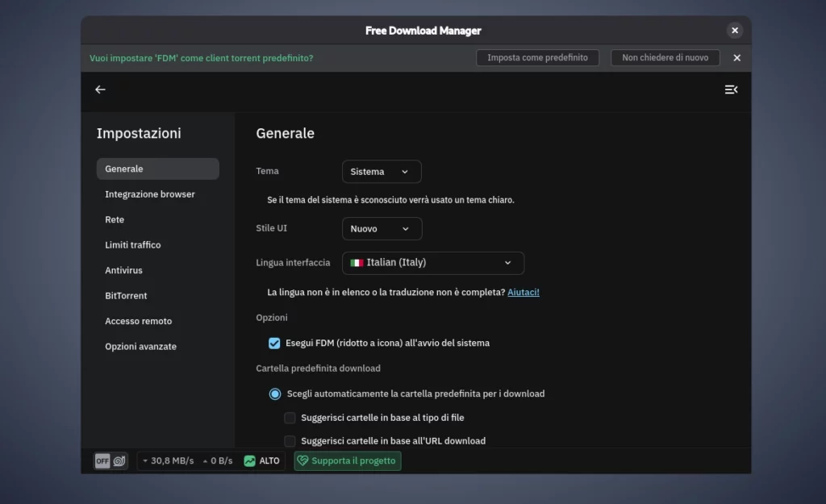Open the hamburger menu icon
The width and height of the screenshot is (826, 504).
click(x=731, y=90)
